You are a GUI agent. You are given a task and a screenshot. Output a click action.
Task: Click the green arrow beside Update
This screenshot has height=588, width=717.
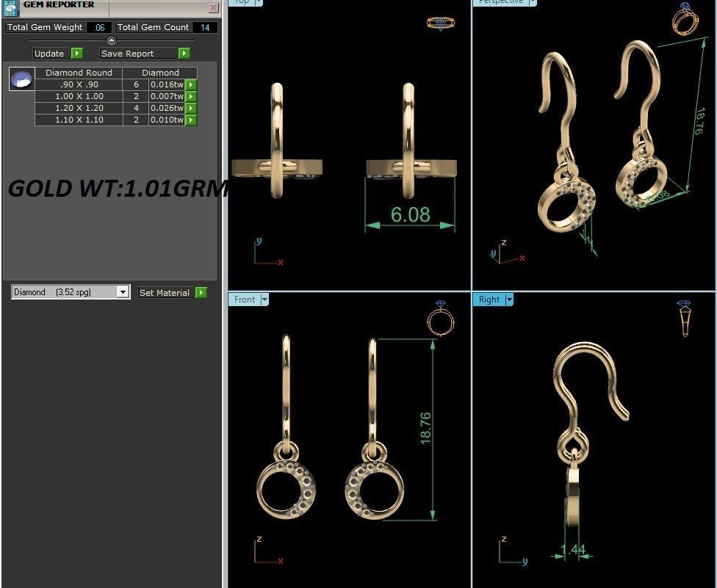pyautogui.click(x=77, y=54)
